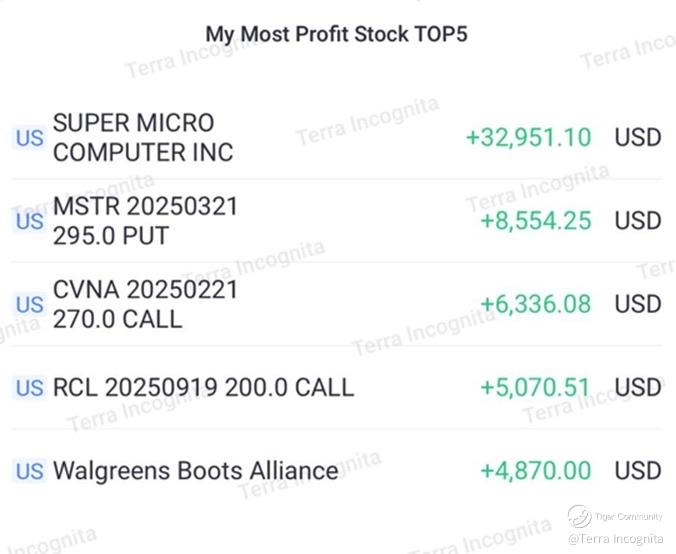Screen dimensions: 676x554
Task: Click the US badge beside Walgreens Boots Alliance
Action: 29,470
